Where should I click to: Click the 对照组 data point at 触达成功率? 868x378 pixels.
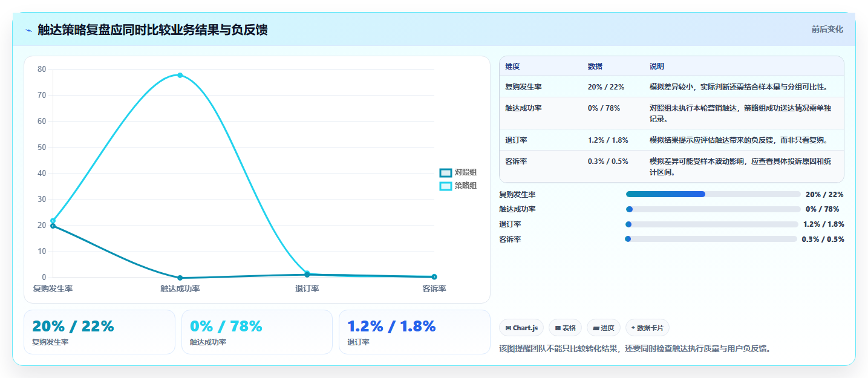pyautogui.click(x=180, y=278)
